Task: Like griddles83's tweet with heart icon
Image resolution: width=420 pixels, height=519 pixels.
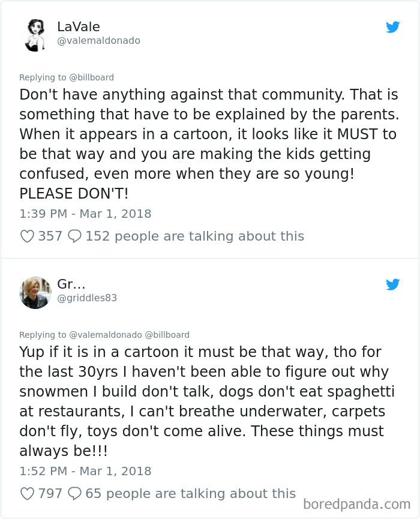Action: pyautogui.click(x=27, y=494)
